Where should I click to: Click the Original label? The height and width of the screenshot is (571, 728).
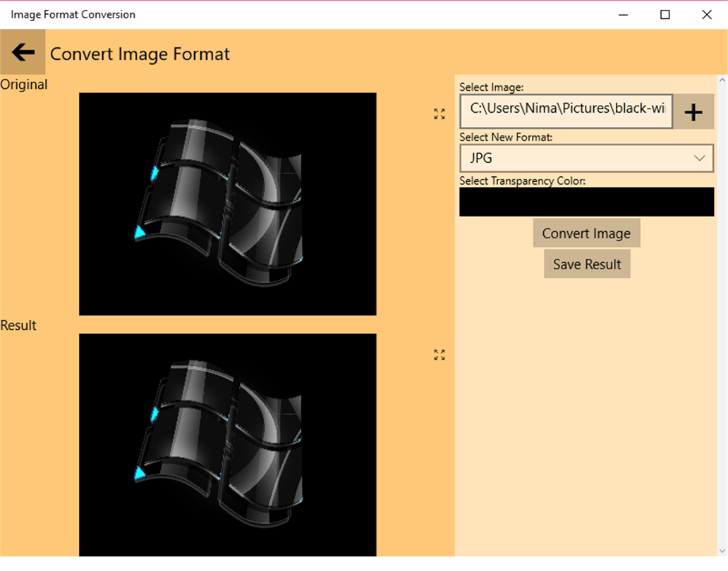[x=24, y=85]
